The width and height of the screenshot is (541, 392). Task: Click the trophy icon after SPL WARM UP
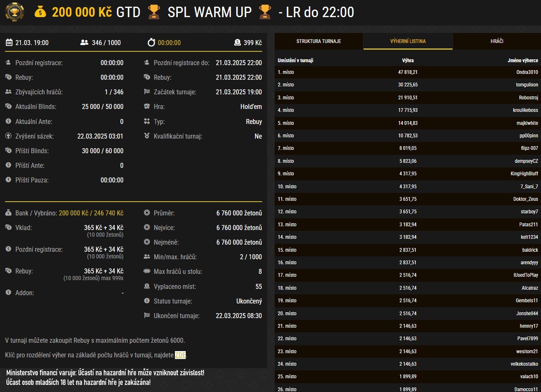[x=265, y=12]
